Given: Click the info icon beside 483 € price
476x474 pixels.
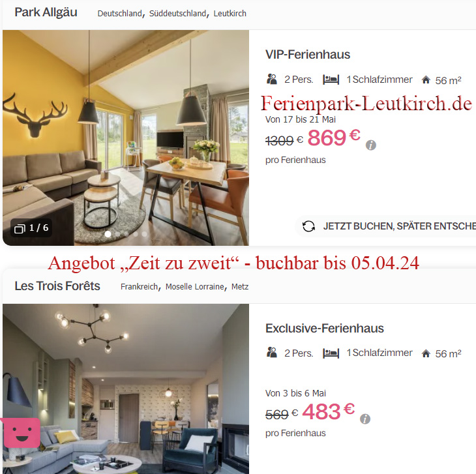Looking at the screenshot, I should [365, 419].
